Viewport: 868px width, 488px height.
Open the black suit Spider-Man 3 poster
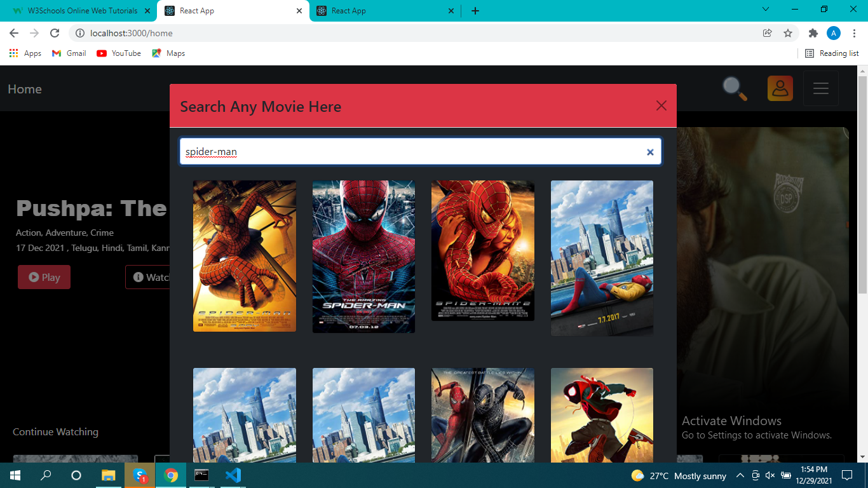483,416
